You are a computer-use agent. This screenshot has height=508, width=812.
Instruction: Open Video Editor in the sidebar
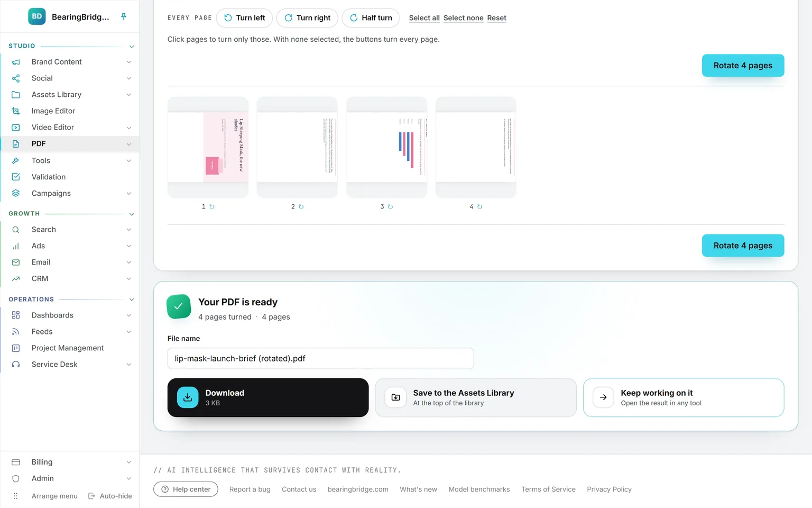(70, 128)
